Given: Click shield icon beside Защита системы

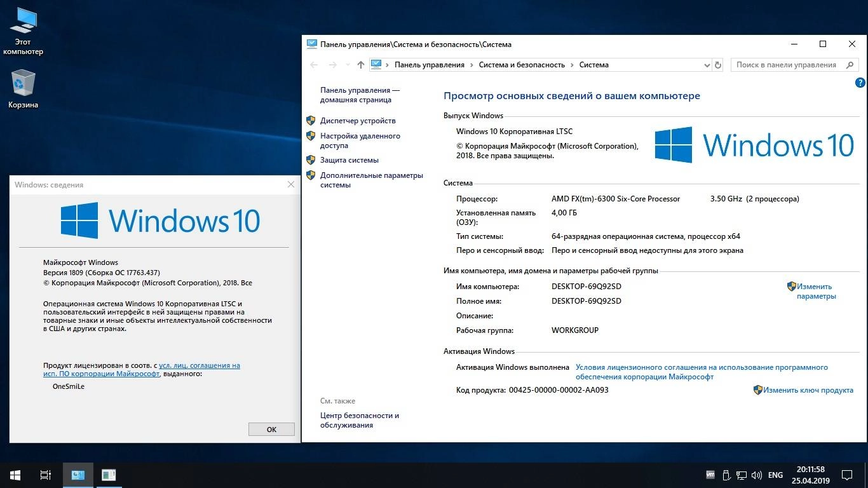Looking at the screenshot, I should (x=311, y=159).
